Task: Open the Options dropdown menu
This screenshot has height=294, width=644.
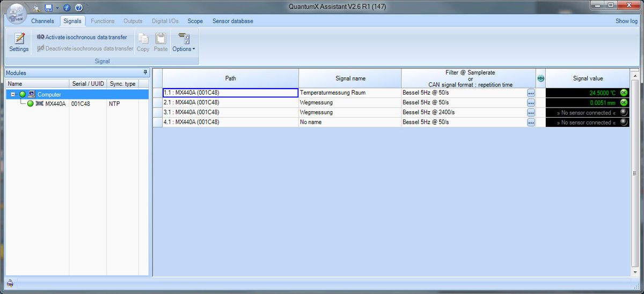Action: pos(184,43)
